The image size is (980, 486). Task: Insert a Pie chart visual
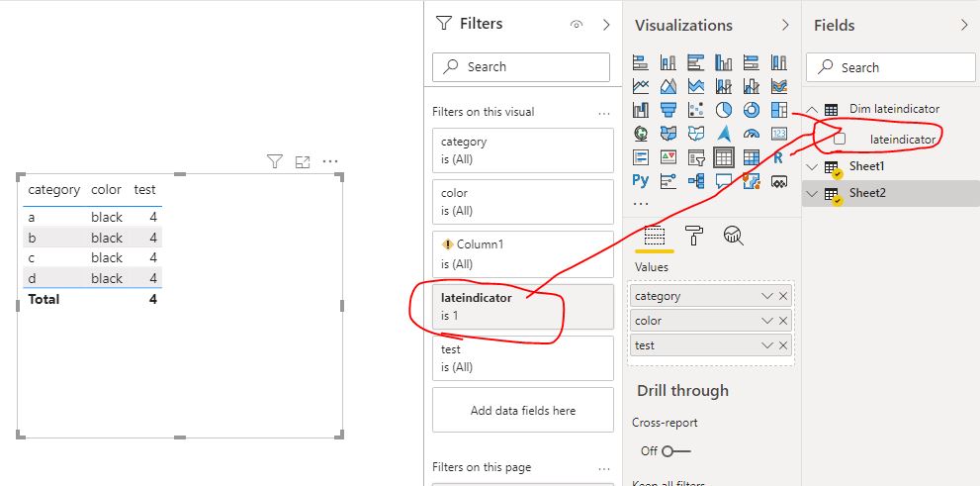click(x=724, y=110)
